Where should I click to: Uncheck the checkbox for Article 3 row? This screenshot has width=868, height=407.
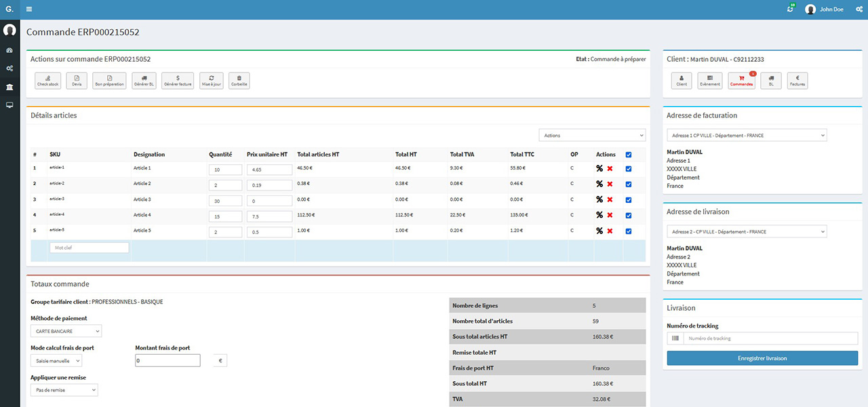pyautogui.click(x=629, y=200)
